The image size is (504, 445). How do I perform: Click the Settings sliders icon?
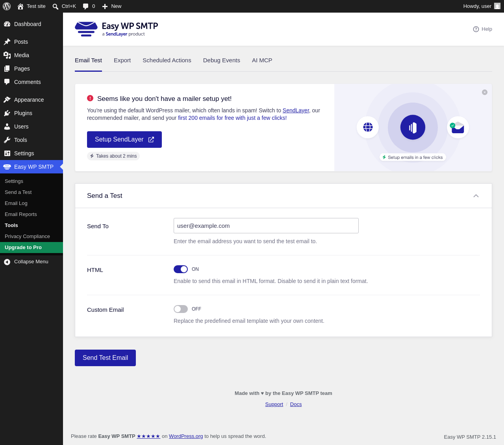tap(7, 153)
